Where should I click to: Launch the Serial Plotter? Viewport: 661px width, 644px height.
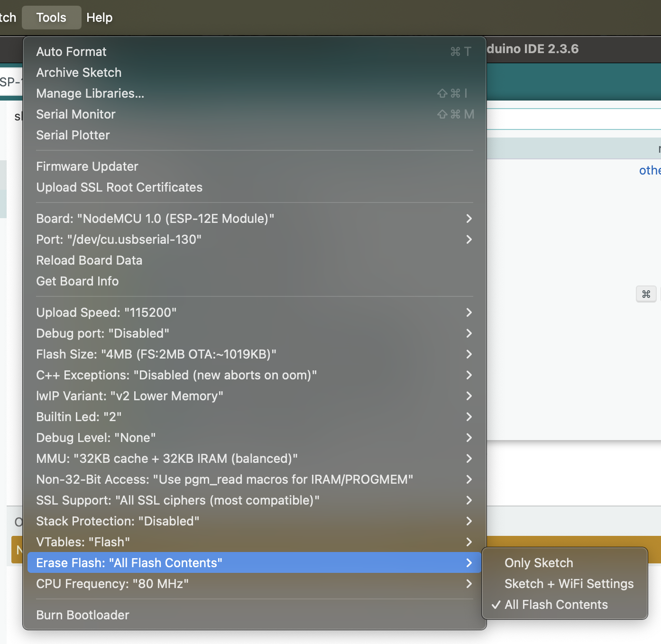[73, 135]
